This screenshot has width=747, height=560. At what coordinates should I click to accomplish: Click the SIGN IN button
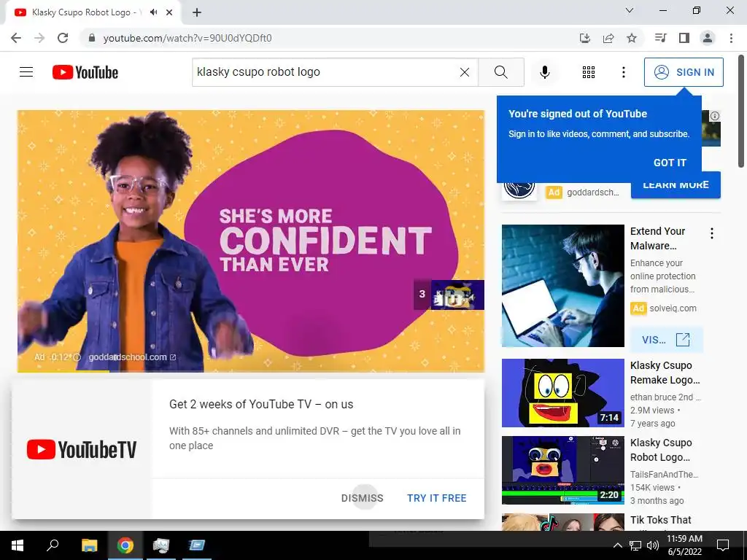(x=684, y=72)
